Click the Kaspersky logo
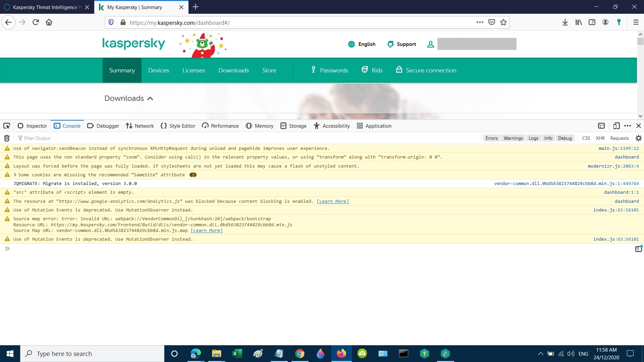The image size is (644, 362). click(133, 44)
